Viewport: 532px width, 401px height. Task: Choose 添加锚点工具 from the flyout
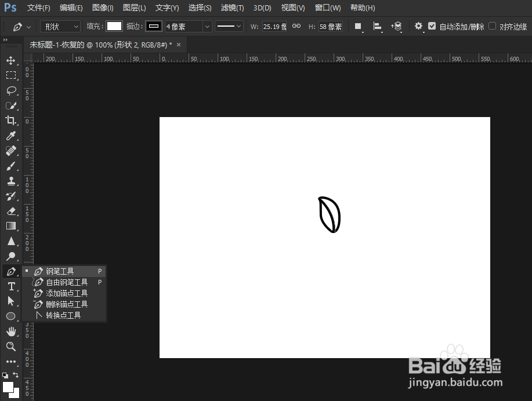64,293
